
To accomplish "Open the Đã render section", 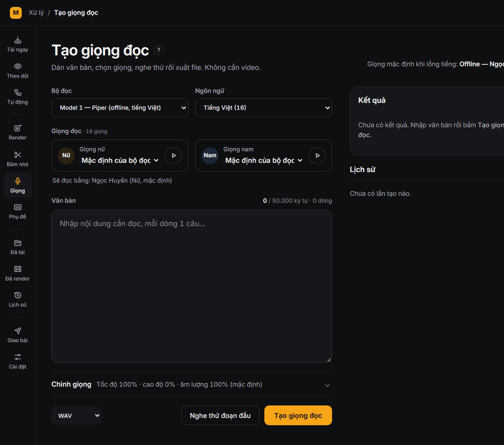I will pos(17,273).
